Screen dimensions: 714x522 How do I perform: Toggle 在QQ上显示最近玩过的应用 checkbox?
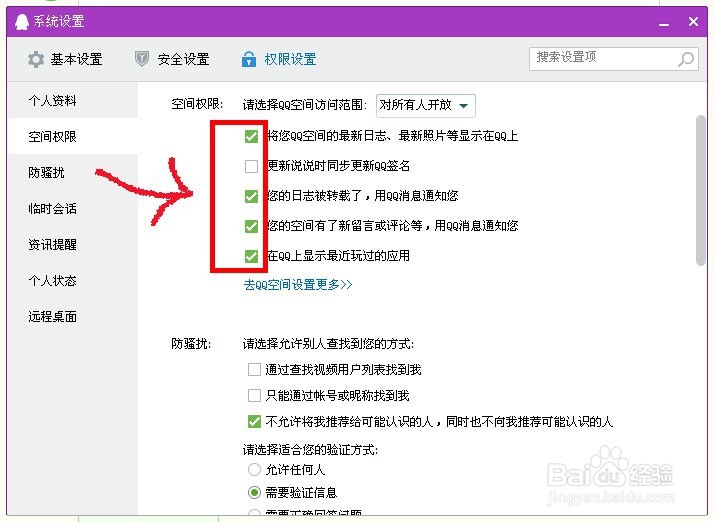coord(251,256)
